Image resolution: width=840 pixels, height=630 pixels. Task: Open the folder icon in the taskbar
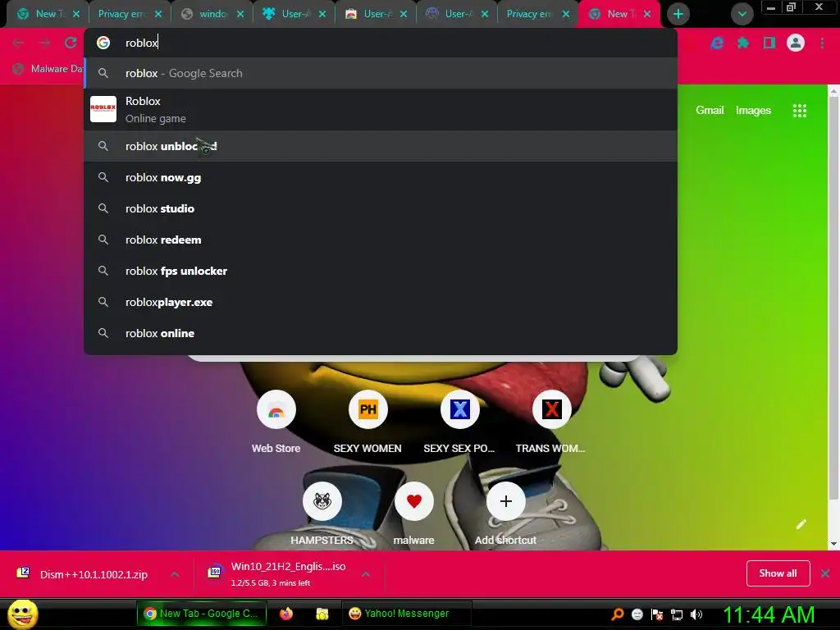point(322,614)
